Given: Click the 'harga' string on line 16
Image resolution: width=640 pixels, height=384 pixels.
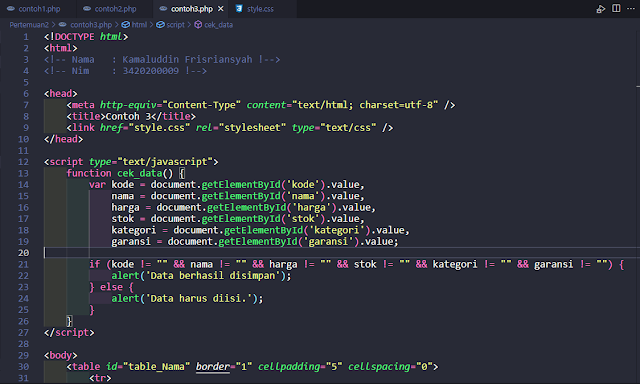Looking at the screenshot, I should pos(312,208).
